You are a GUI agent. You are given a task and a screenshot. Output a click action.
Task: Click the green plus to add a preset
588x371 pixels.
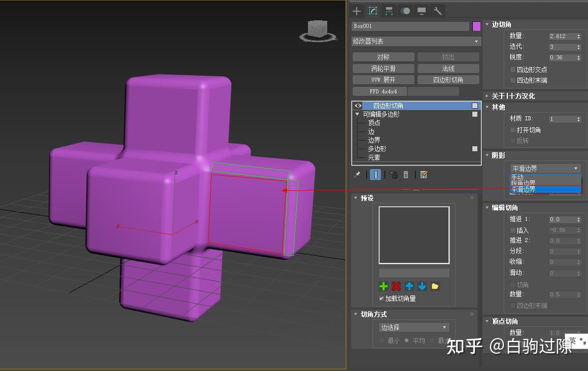tap(383, 286)
